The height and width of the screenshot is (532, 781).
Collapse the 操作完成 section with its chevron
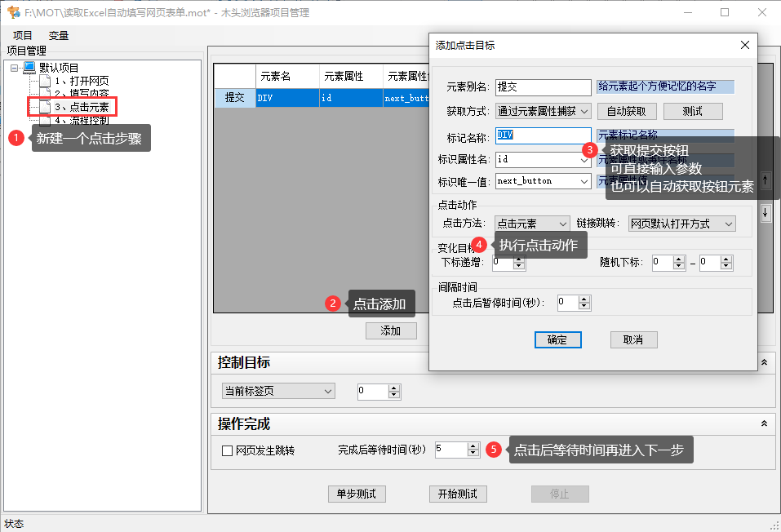pos(764,423)
